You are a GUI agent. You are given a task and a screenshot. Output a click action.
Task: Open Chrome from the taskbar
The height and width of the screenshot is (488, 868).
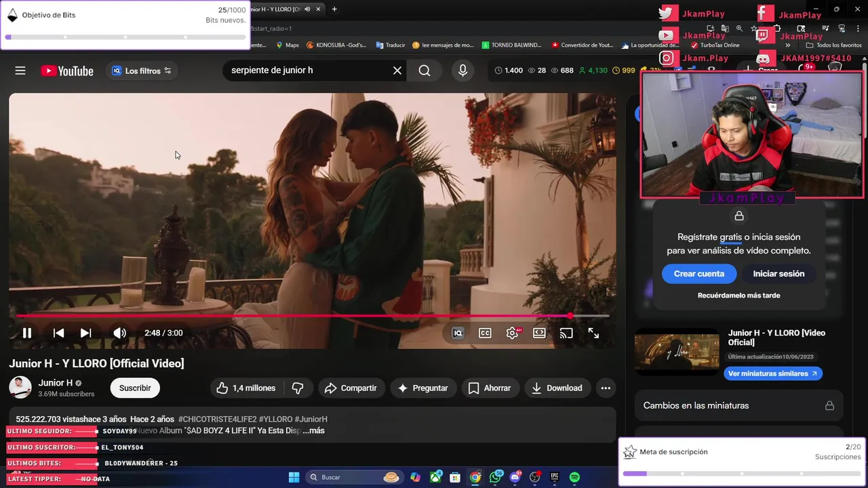click(x=475, y=477)
